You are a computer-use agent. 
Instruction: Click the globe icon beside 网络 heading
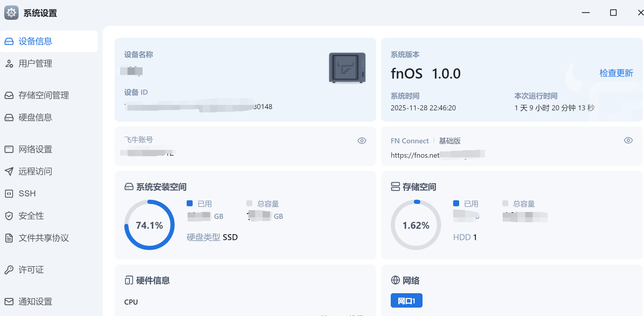click(395, 280)
